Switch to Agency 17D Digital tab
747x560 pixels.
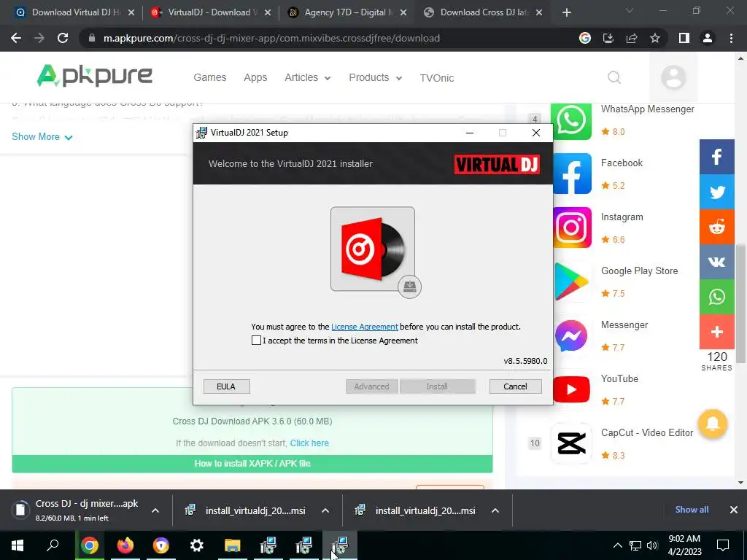347,12
